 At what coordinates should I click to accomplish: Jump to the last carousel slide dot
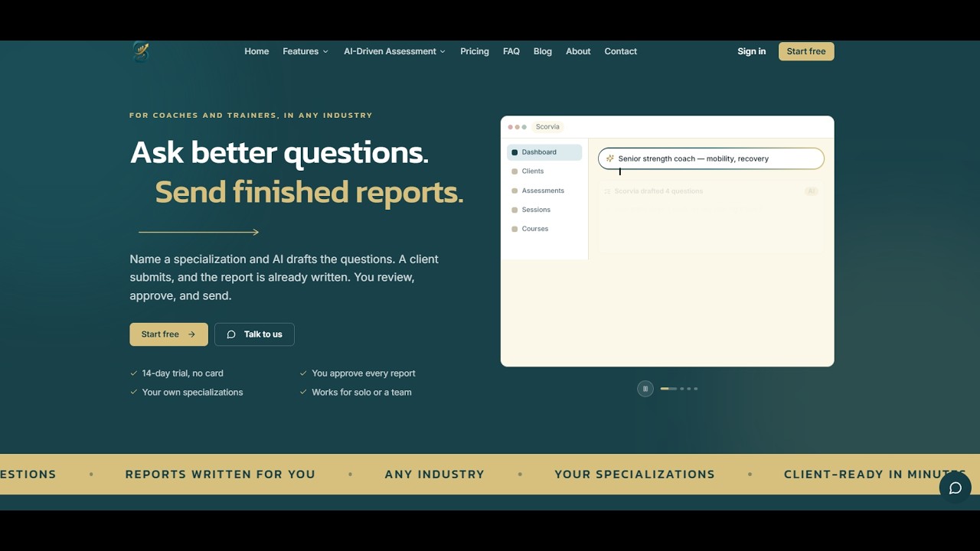696,389
